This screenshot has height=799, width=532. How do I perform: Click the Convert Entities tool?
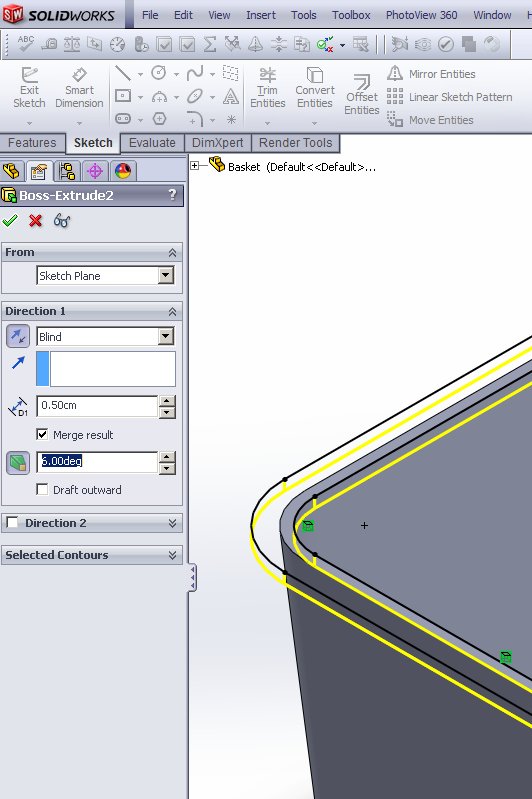pyautogui.click(x=315, y=88)
